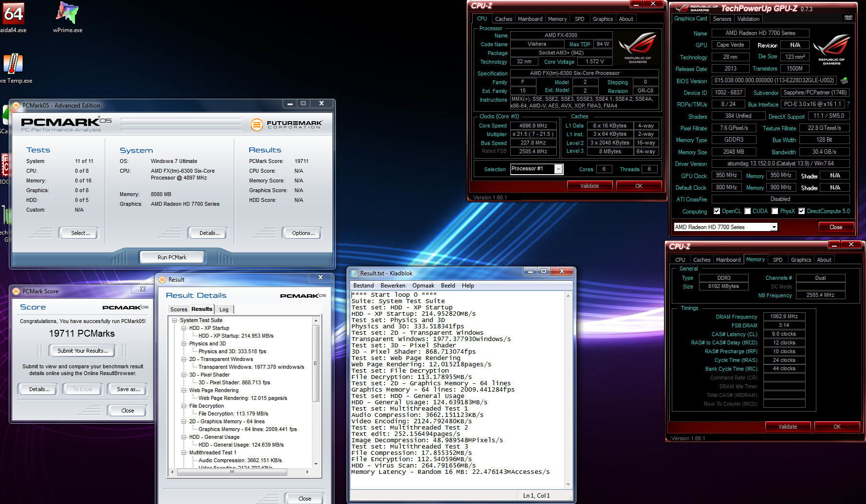Screen dimensions: 866x504
Task: Open aida64.exe desktop icon
Action: coord(13,13)
